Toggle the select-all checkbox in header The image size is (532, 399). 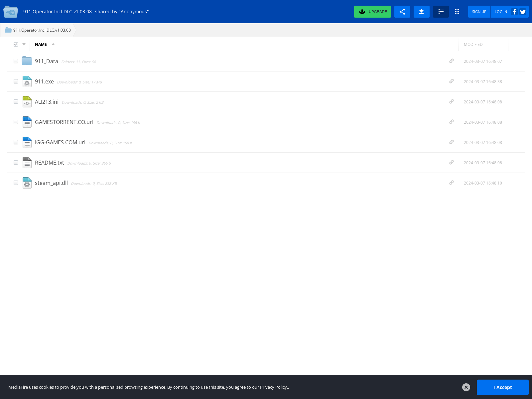pos(16,44)
